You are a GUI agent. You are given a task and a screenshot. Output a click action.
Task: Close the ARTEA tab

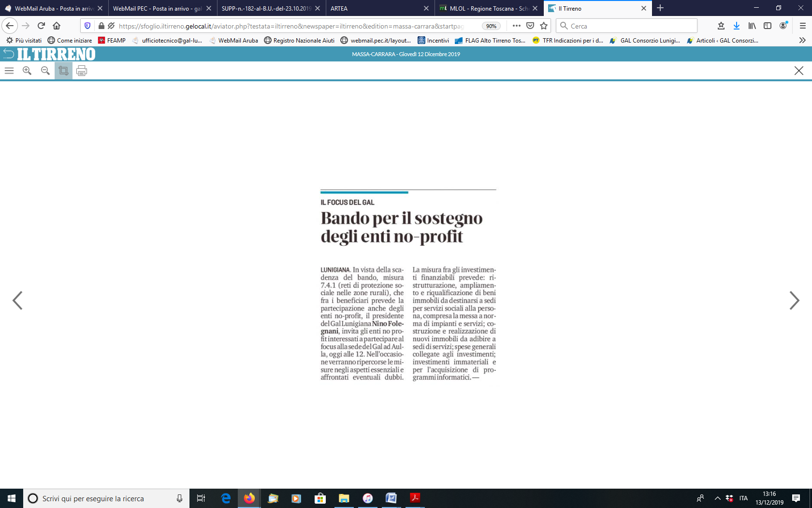click(x=426, y=8)
